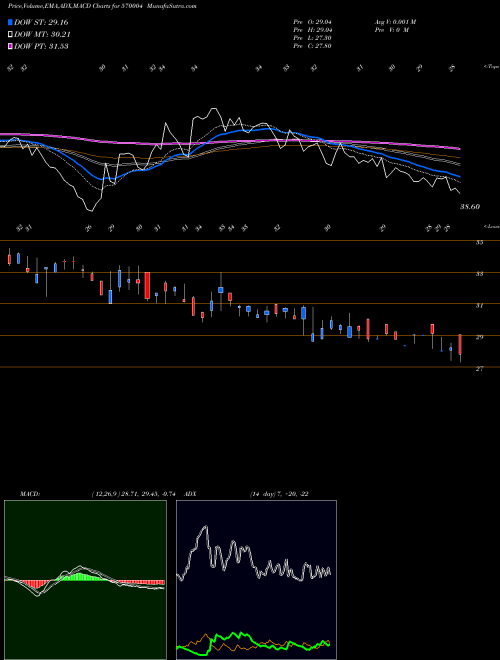This screenshot has height=660, width=500.
Task: Open the ADX indicator chart panel
Action: point(256,580)
